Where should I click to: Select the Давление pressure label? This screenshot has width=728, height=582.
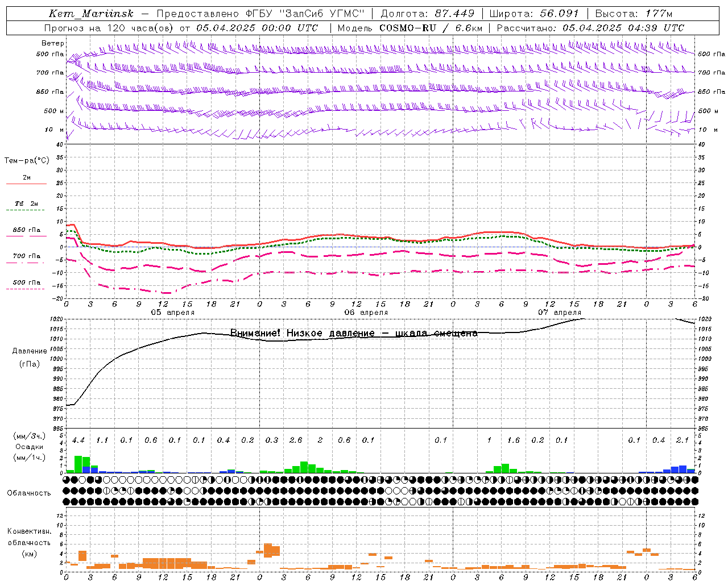tap(30, 351)
